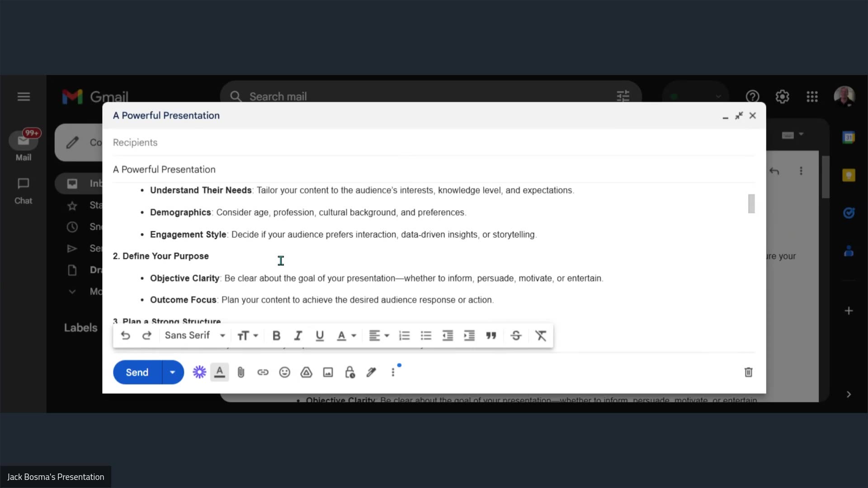Image resolution: width=868 pixels, height=488 pixels.
Task: Open more send options arrow
Action: [172, 372]
